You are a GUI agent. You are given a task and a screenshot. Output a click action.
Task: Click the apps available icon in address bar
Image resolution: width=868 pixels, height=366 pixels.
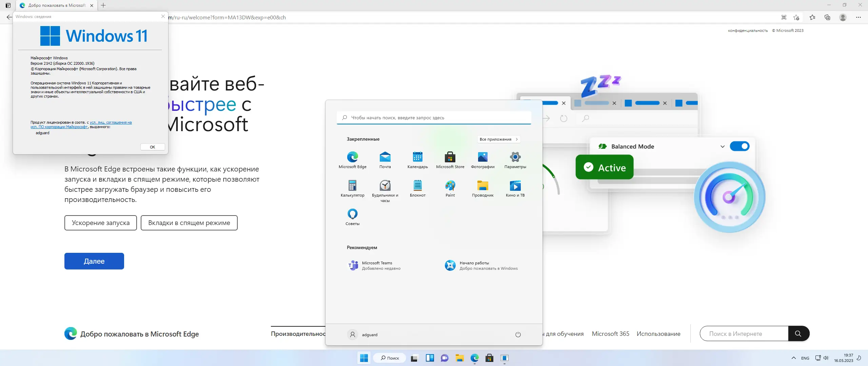pyautogui.click(x=784, y=17)
